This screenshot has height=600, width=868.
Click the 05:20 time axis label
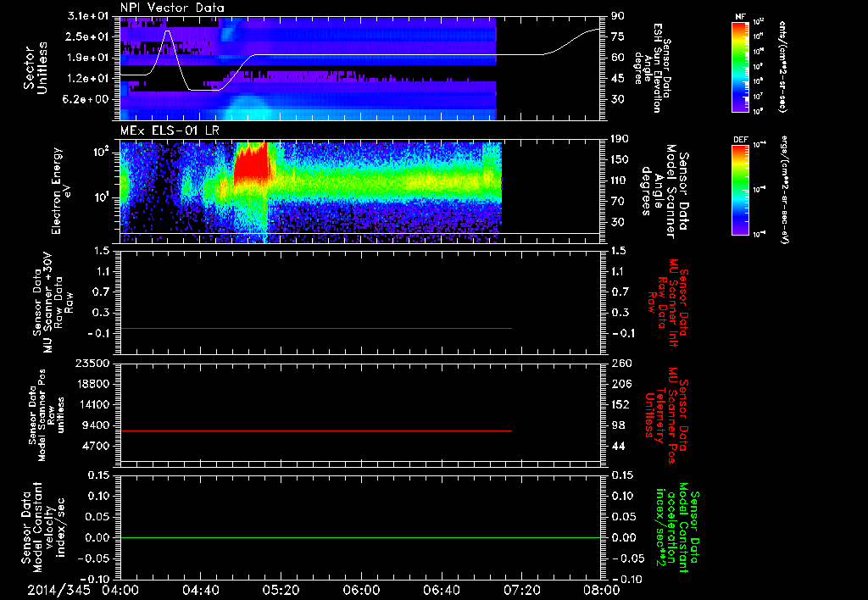pyautogui.click(x=281, y=590)
